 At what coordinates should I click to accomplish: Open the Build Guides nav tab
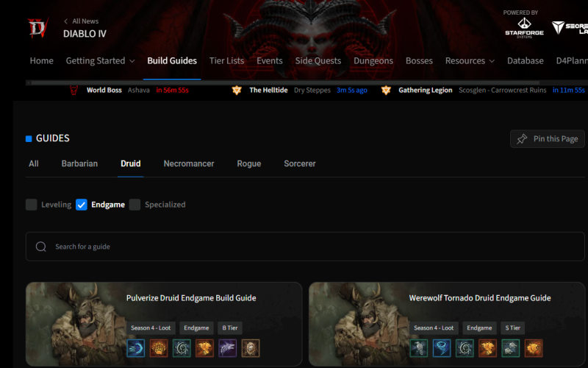coord(172,61)
